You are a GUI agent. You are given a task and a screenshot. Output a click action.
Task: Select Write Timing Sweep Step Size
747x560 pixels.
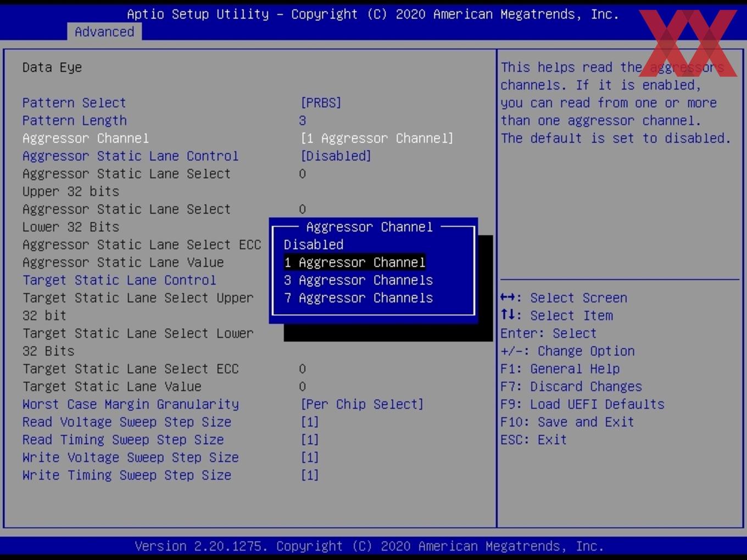[x=127, y=475]
